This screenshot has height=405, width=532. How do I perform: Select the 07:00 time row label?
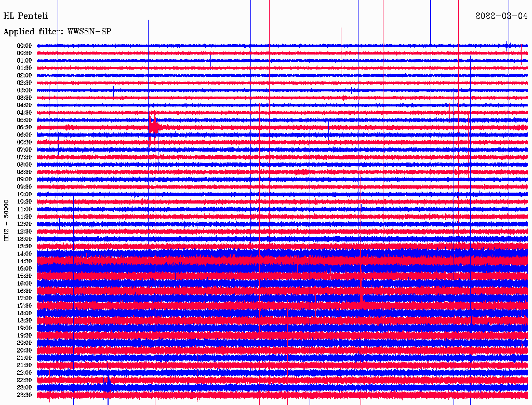coord(24,150)
